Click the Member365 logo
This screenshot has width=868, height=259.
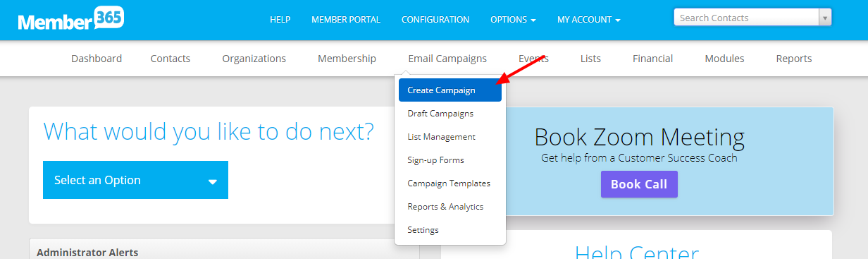[x=70, y=20]
